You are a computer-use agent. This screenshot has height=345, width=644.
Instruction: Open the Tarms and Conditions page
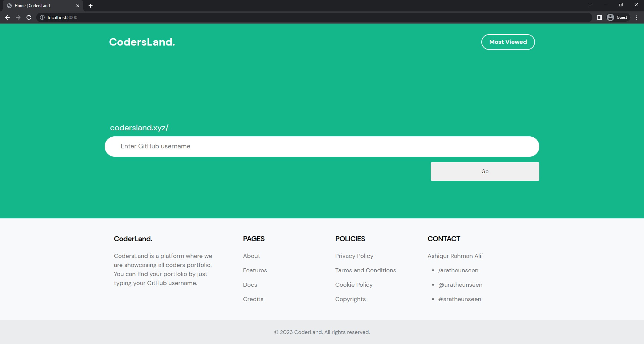tap(366, 270)
